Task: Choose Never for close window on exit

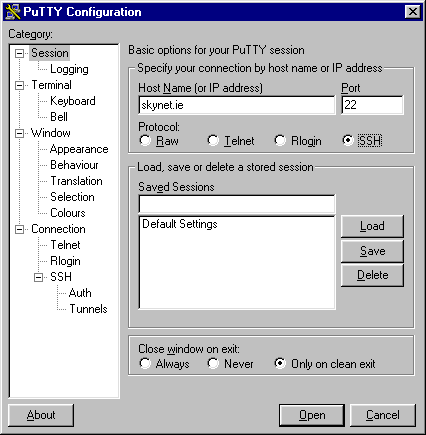Action: point(213,363)
